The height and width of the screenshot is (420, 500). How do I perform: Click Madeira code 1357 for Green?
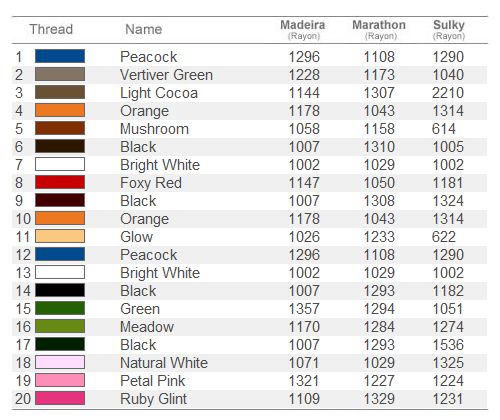(x=304, y=309)
